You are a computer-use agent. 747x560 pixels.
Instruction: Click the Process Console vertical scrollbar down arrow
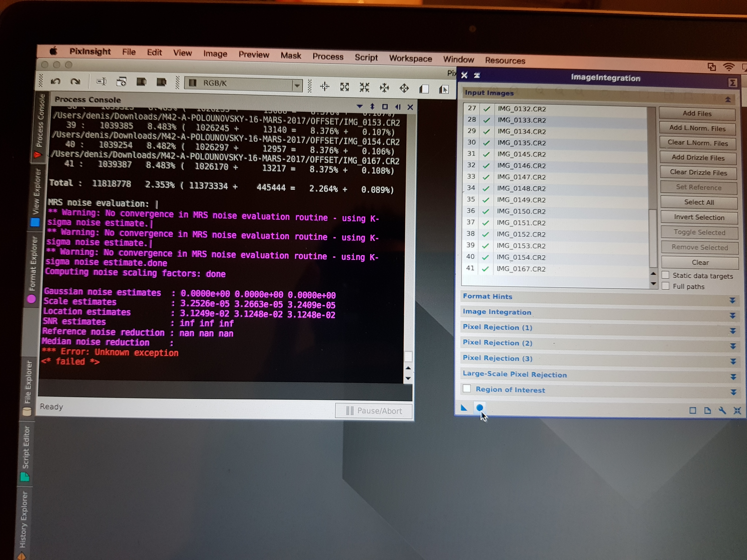[x=408, y=378]
